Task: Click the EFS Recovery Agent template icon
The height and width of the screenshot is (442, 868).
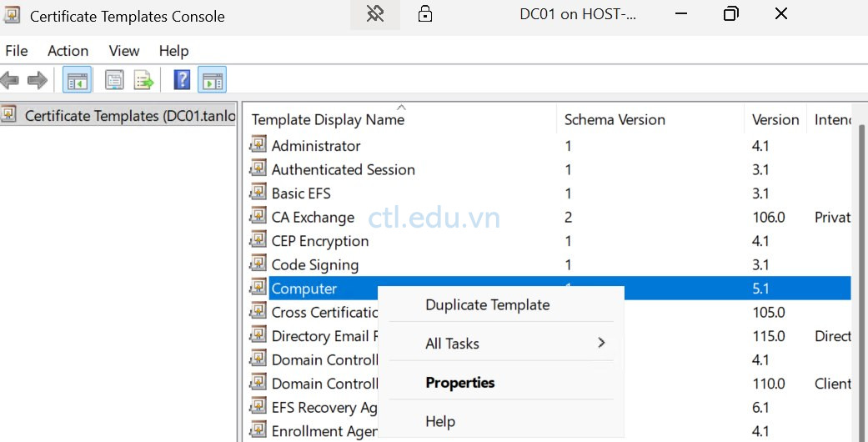Action: tap(258, 406)
